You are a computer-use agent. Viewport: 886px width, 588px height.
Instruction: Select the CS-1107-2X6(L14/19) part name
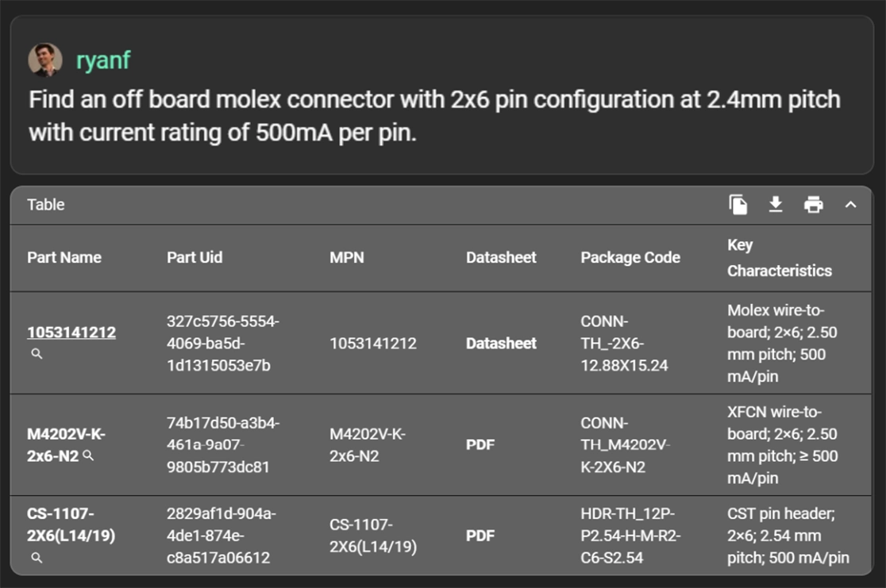tap(71, 525)
